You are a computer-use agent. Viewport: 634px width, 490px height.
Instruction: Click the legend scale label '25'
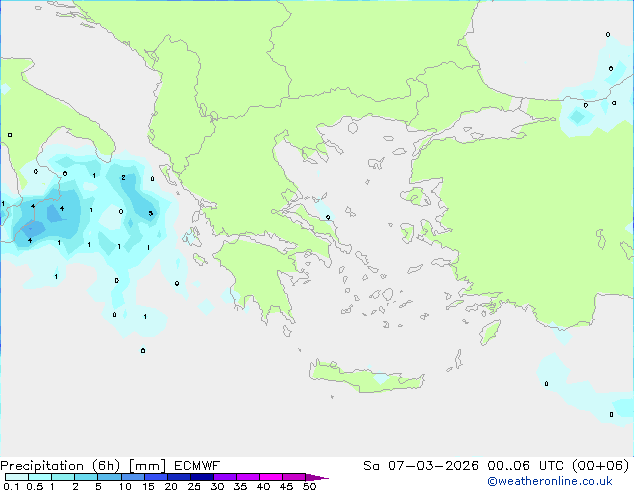pyautogui.click(x=194, y=486)
